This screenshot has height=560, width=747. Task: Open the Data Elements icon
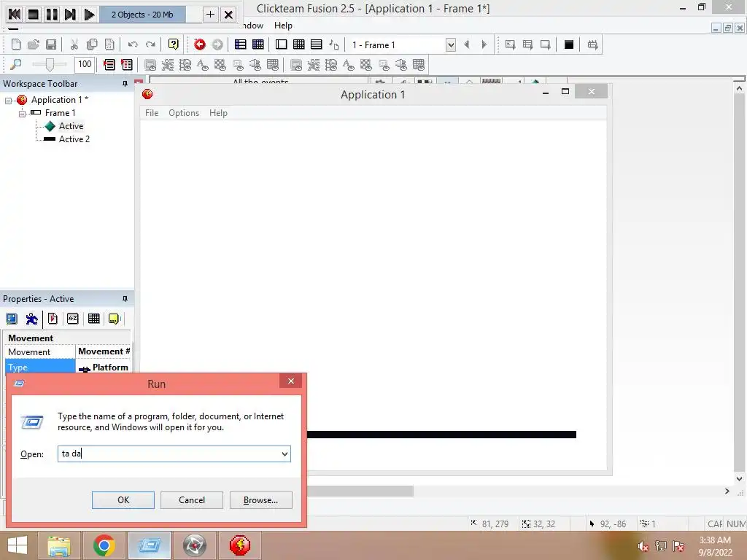click(334, 44)
